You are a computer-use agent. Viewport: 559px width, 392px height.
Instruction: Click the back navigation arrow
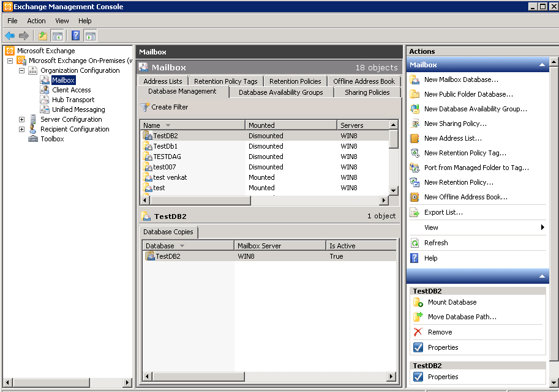[10, 35]
